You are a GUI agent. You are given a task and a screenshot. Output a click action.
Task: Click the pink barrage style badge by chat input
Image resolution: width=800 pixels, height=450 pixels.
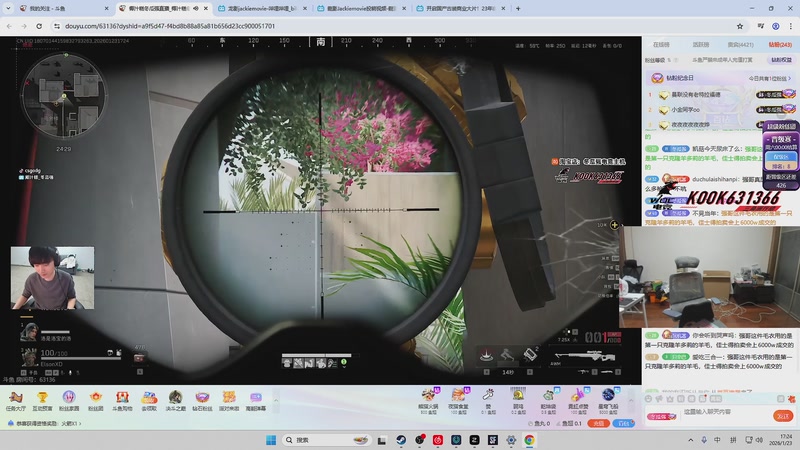pos(661,416)
